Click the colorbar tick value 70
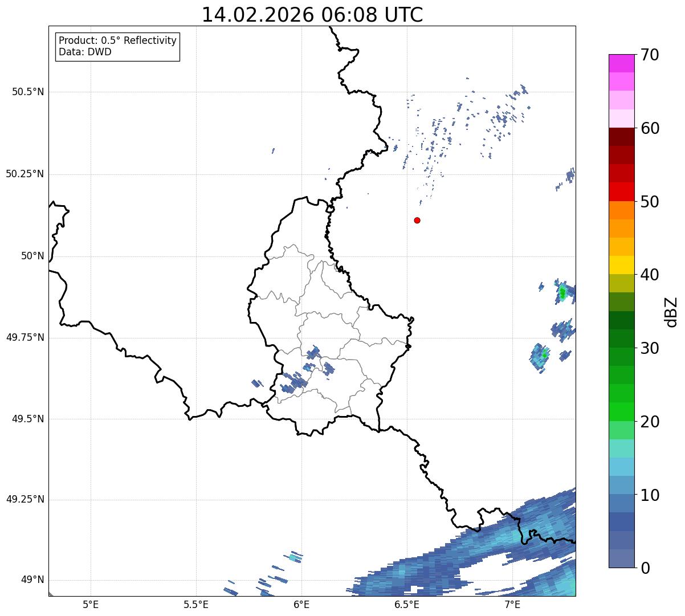The width and height of the screenshot is (685, 616). coord(650,55)
